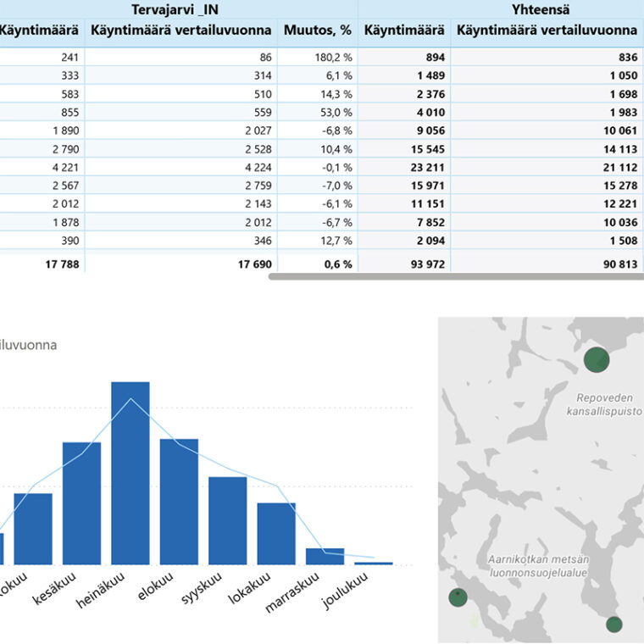644x644 pixels.
Task: Select the kesäkuu bar in the chart
Action: pyautogui.click(x=81, y=502)
